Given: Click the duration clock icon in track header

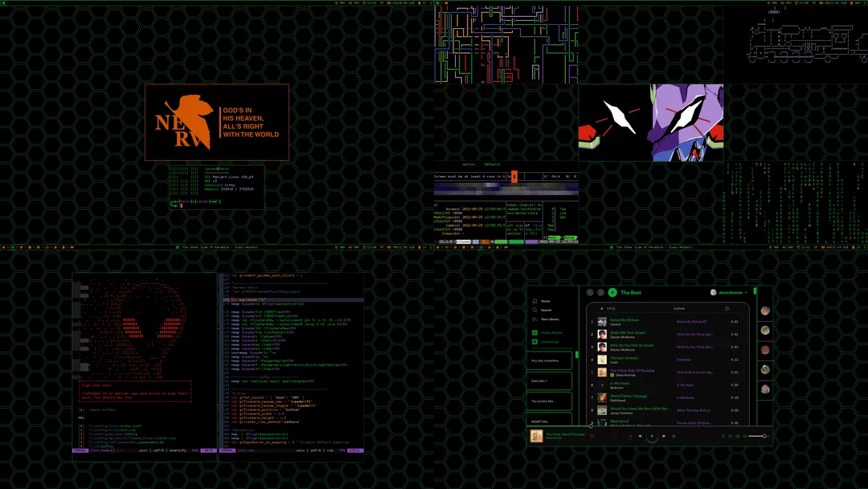Looking at the screenshot, I should 727,308.
